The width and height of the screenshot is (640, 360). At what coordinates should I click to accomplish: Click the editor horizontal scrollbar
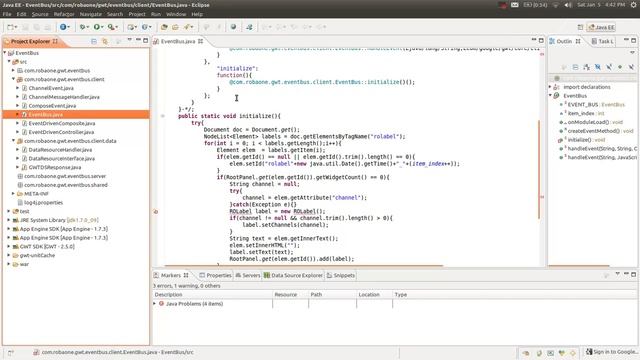303,266
